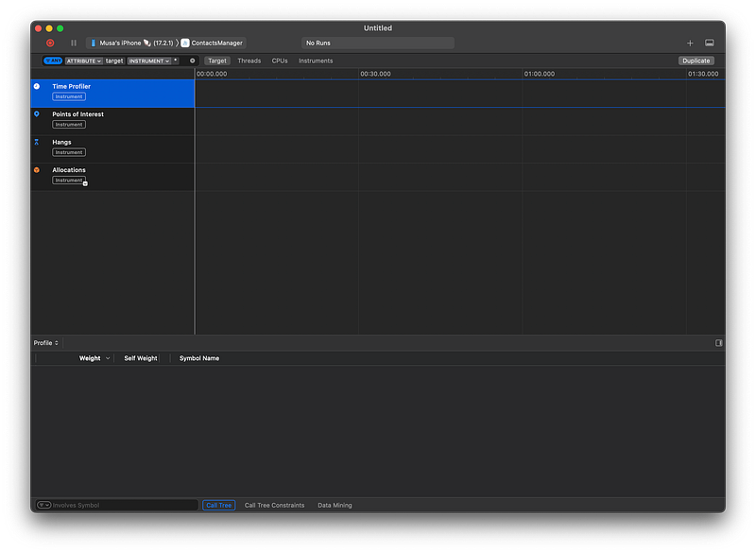This screenshot has width=756, height=553.
Task: Toggle the detail panel icon at top right
Action: point(710,43)
